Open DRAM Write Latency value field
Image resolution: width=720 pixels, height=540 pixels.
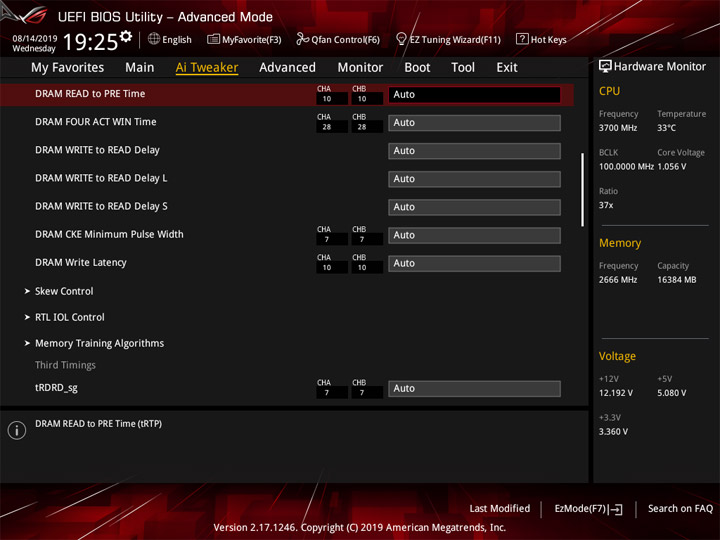[x=474, y=264]
